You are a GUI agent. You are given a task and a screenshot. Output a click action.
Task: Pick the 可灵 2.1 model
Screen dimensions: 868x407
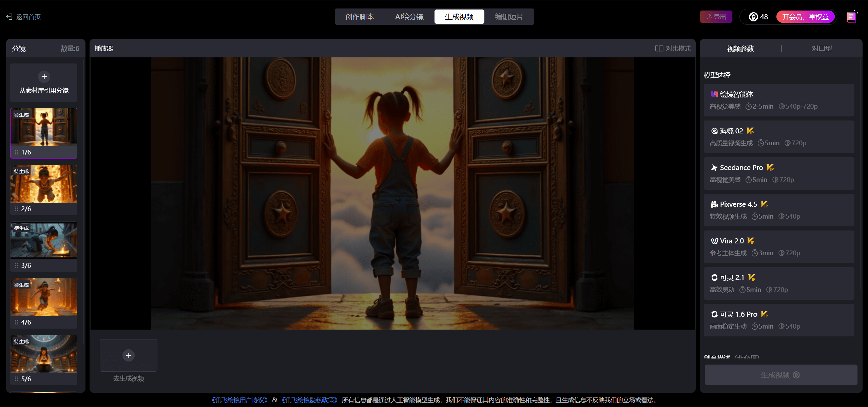(x=779, y=283)
